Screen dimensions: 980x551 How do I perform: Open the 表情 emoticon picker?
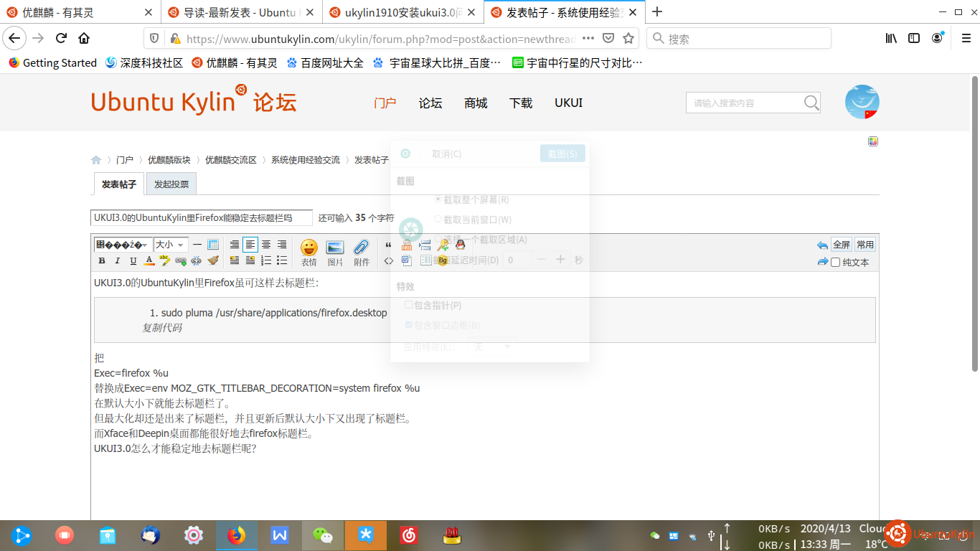point(309,253)
